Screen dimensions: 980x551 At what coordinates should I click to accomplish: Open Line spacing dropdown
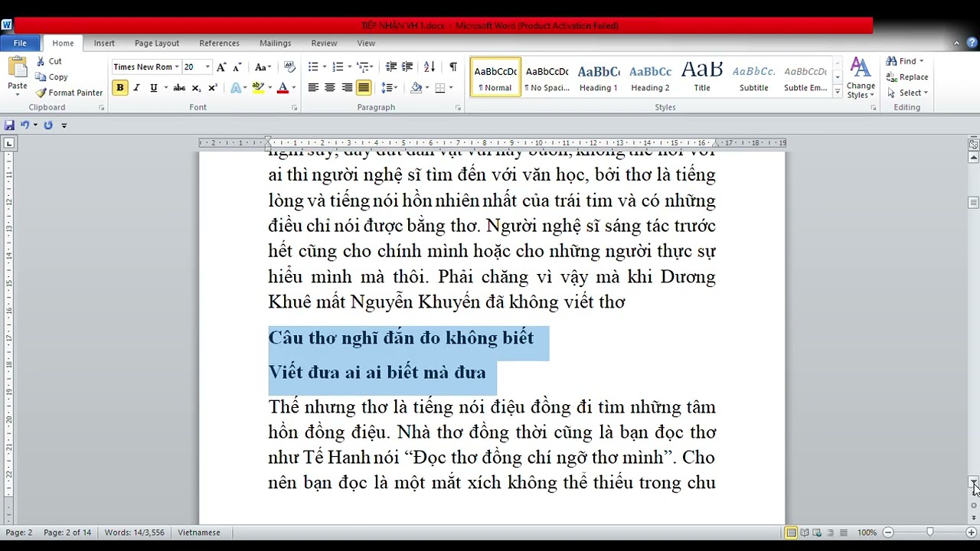pyautogui.click(x=389, y=88)
